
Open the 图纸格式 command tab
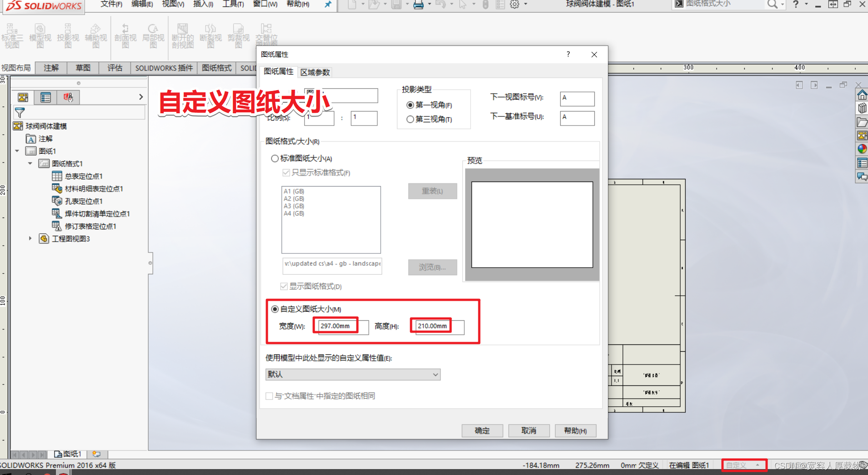pos(217,68)
